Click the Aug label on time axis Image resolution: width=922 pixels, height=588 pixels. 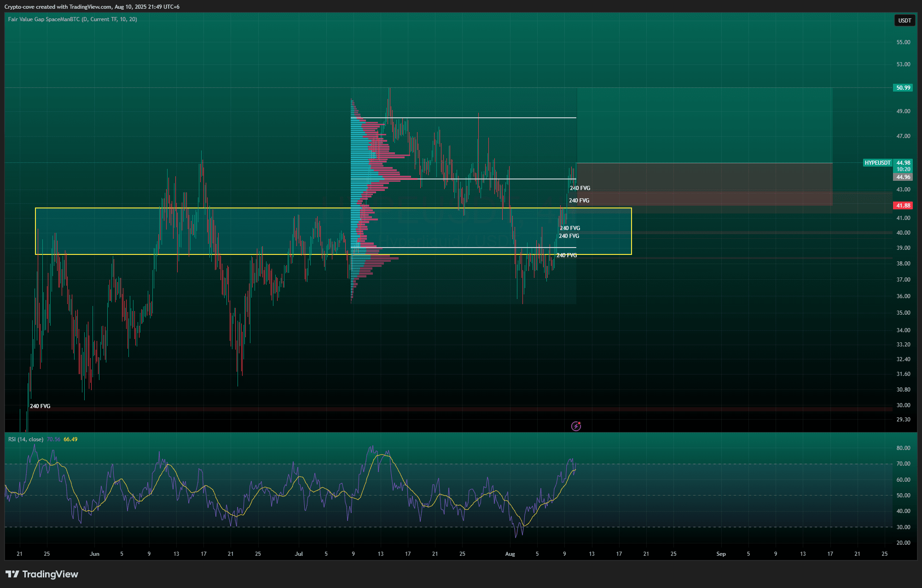point(510,554)
